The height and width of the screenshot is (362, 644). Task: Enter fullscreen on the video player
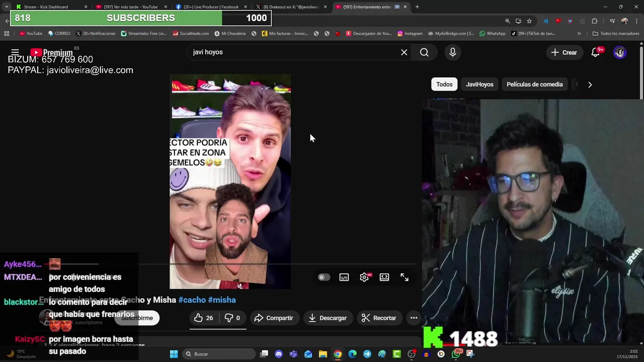point(405,277)
